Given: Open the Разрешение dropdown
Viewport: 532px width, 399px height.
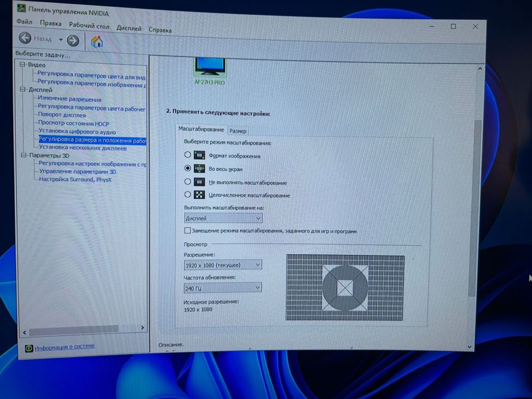Looking at the screenshot, I should point(223,265).
